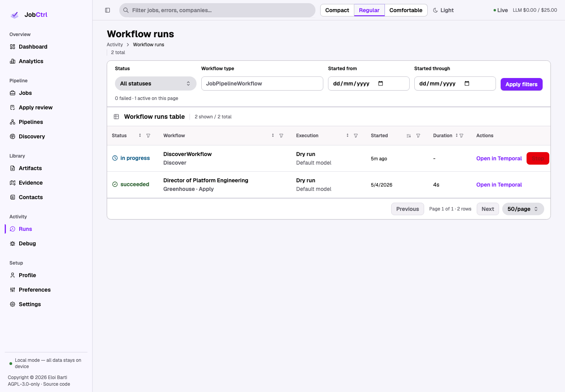565x392 pixels.
Task: Click the Runs history icon
Action: coord(13,229)
